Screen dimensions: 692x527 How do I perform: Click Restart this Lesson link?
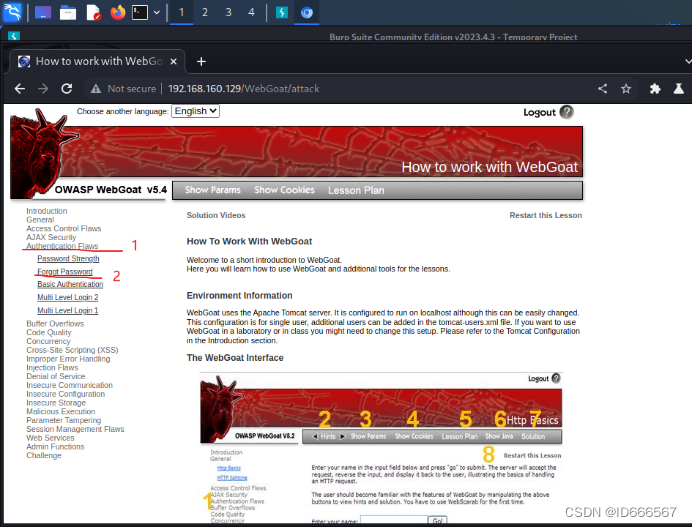pos(545,215)
